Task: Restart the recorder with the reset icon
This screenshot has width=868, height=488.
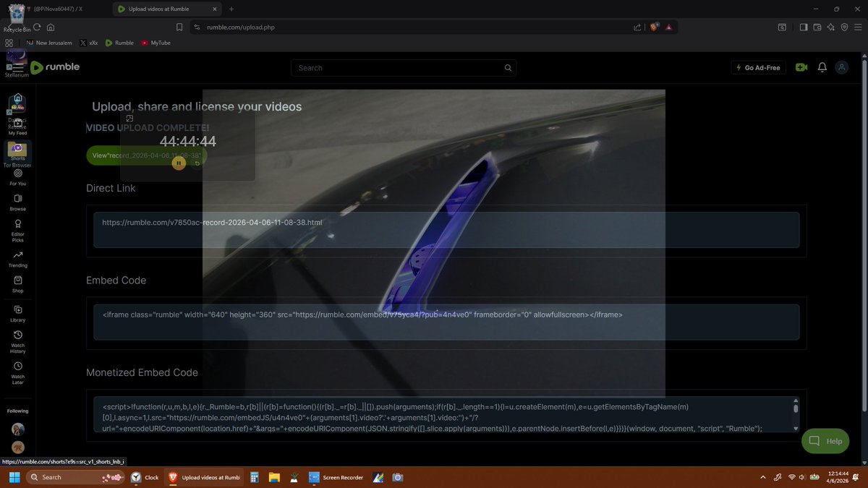Action: tap(197, 163)
